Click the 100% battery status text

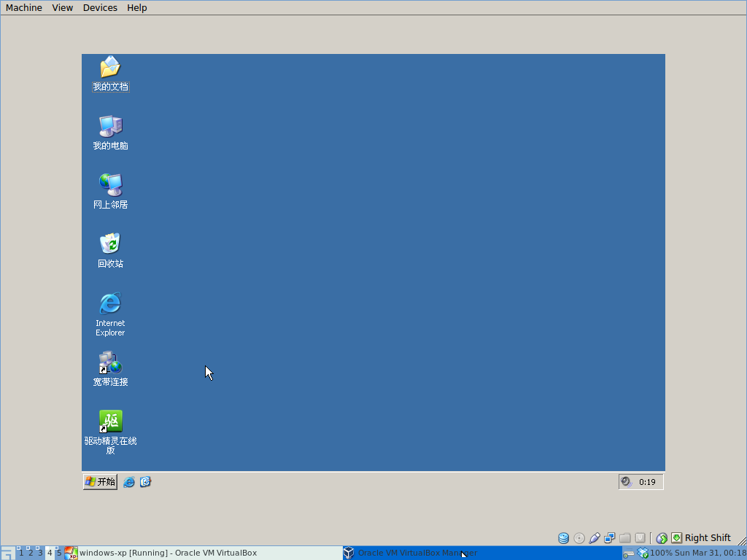[661, 553]
